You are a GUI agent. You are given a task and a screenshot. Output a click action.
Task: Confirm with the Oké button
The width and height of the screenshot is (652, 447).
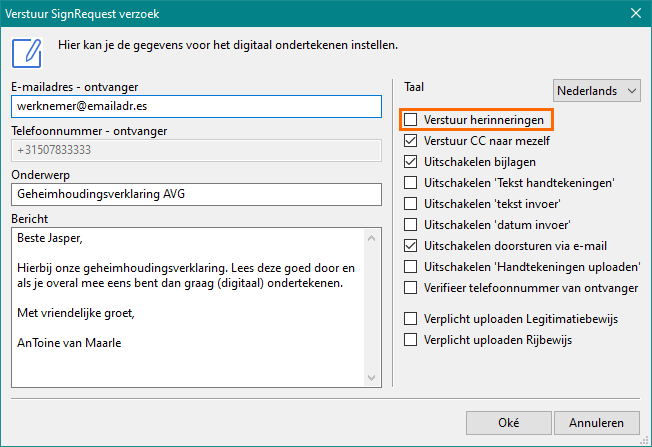(x=509, y=423)
